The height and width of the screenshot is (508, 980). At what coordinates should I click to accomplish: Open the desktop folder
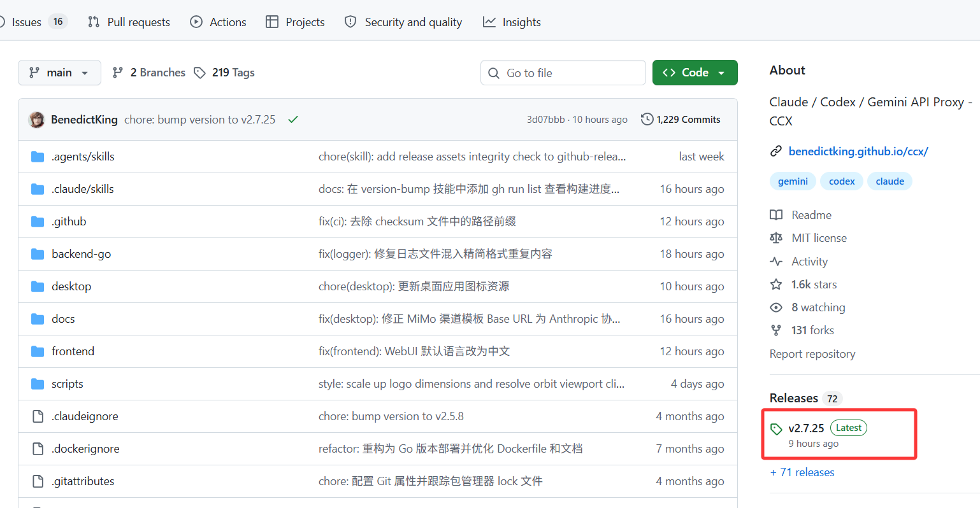click(71, 286)
